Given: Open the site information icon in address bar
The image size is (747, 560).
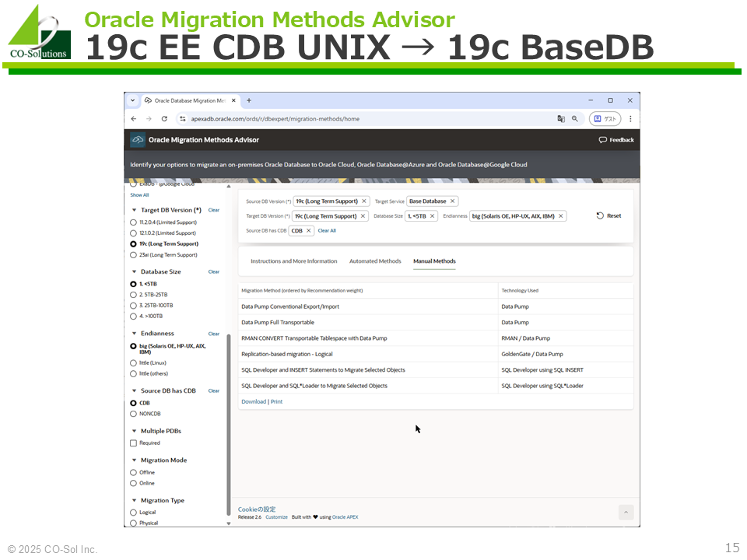Looking at the screenshot, I should (x=182, y=119).
